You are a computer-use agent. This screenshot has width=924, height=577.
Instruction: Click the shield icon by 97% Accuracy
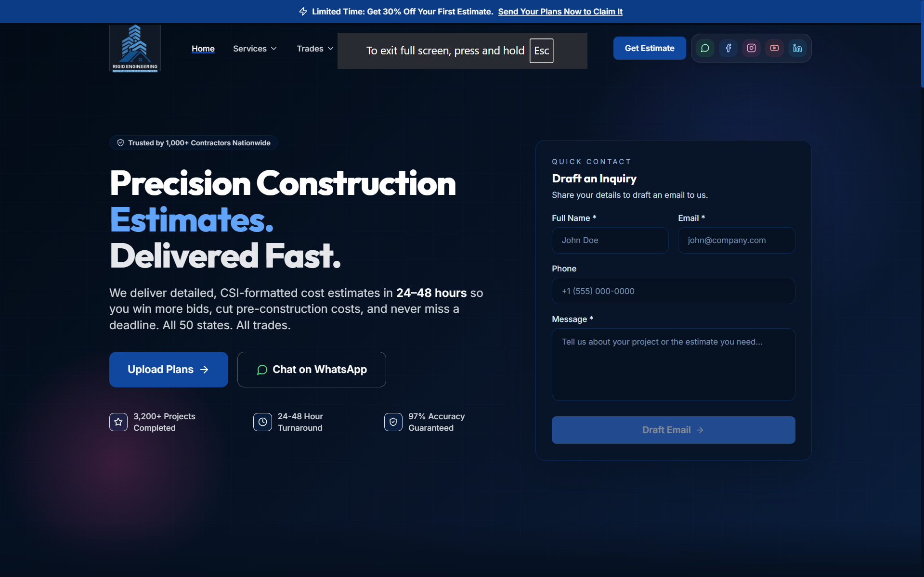coord(393,422)
